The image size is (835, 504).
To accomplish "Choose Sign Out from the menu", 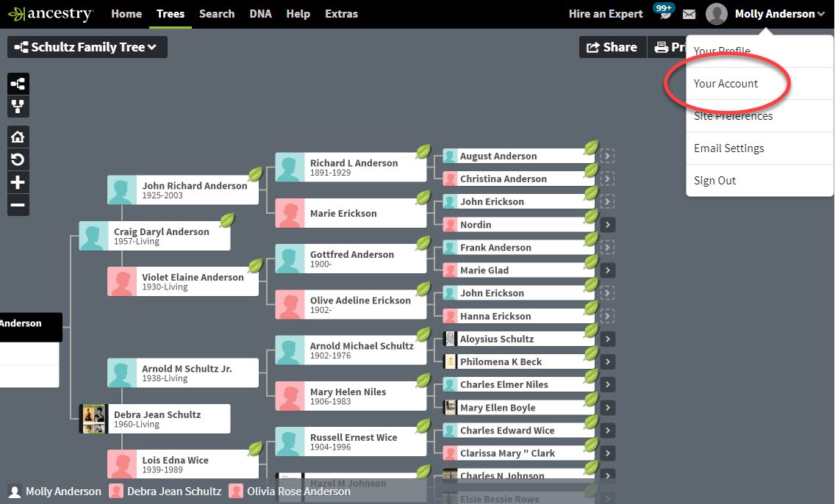I will click(x=759, y=181).
